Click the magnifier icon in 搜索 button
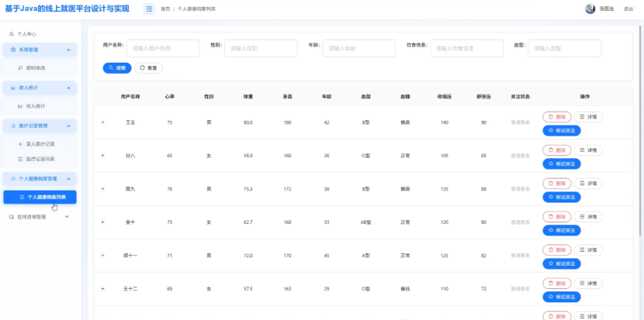 point(111,68)
